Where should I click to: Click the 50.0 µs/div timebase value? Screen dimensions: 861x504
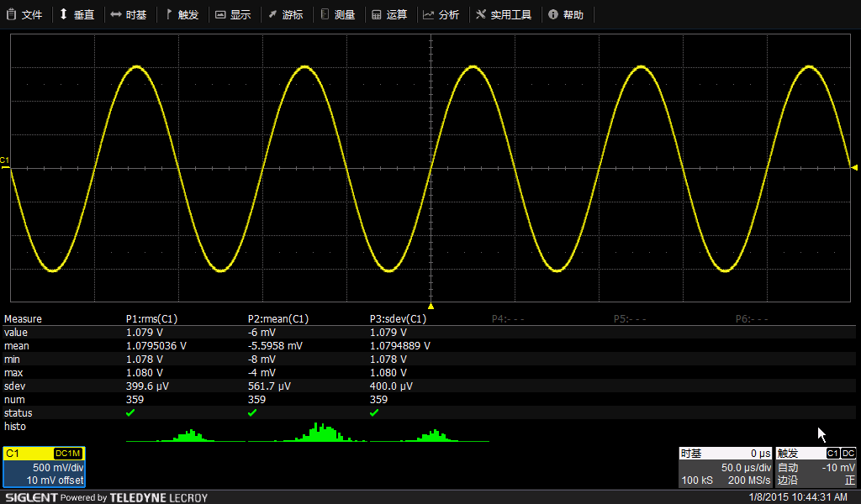point(746,468)
